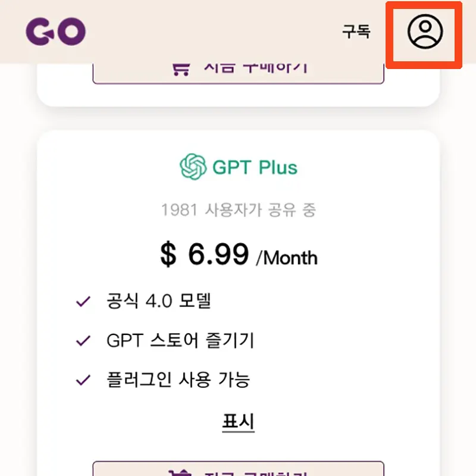Click the 표시 link to show details
Image resolution: width=476 pixels, height=476 pixels.
point(238,421)
